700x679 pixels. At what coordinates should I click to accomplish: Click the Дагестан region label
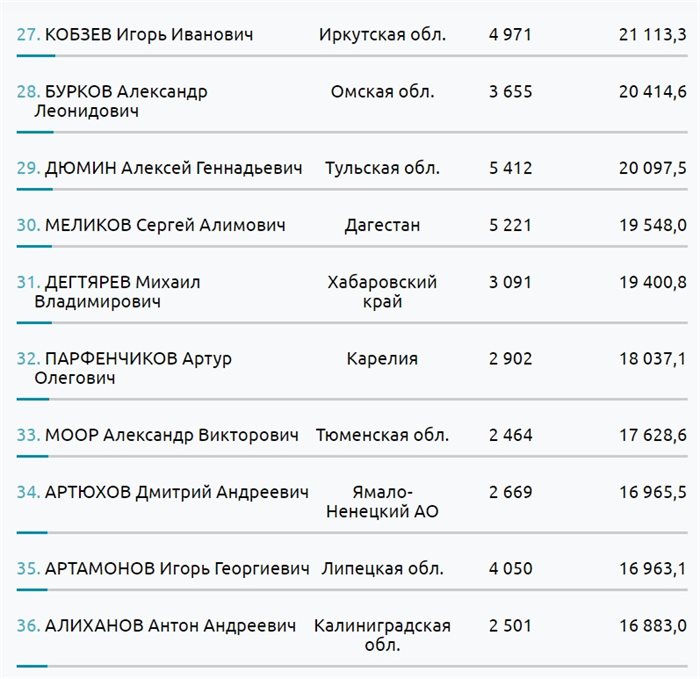pos(382,225)
